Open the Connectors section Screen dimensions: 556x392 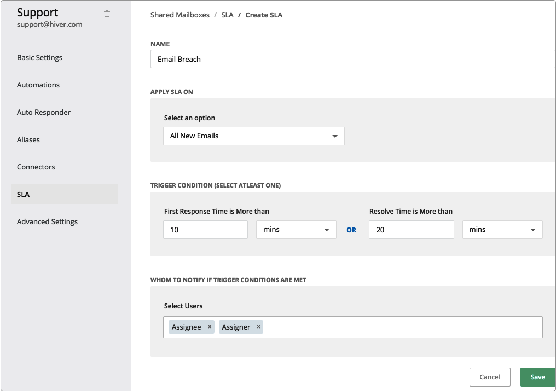pos(36,167)
